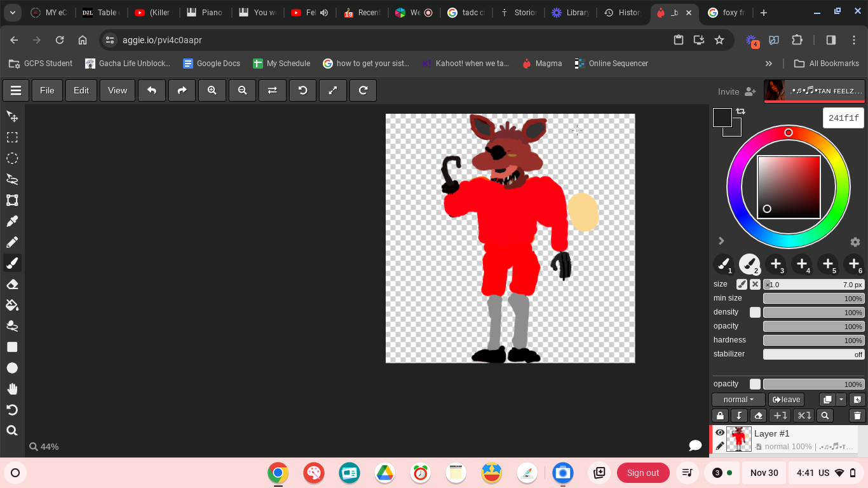Show more bookmarks chevron
Screen dimensions: 868x488
point(769,64)
